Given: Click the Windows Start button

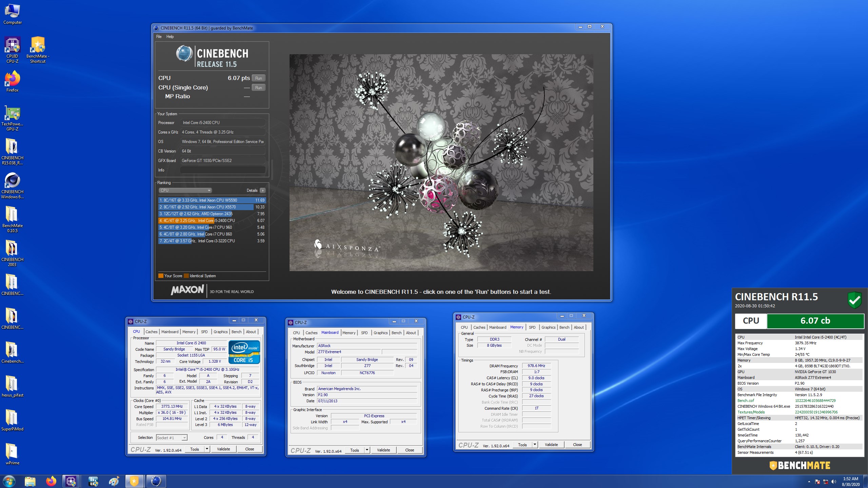Looking at the screenshot, I should click(x=8, y=481).
